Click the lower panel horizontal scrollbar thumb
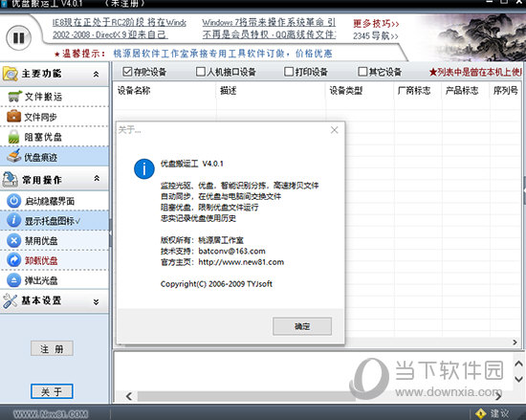The width and height of the screenshot is (526, 420). [246, 396]
